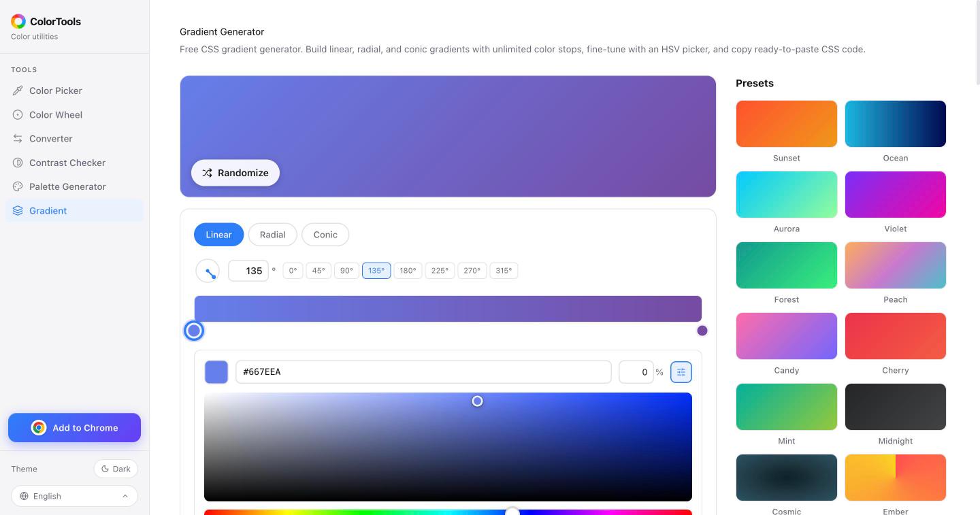980x515 pixels.
Task: Select the purple end color stop handle
Action: [x=702, y=331]
